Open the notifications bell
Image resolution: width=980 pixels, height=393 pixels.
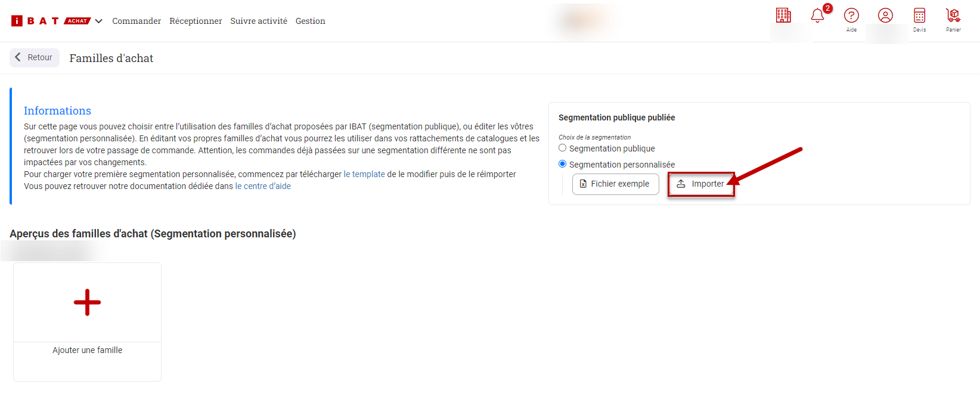817,16
